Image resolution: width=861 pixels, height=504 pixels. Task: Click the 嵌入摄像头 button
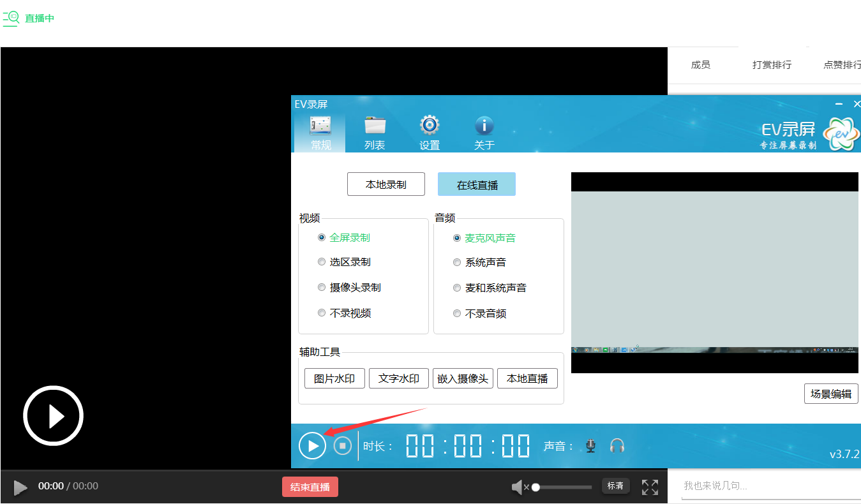(x=463, y=378)
